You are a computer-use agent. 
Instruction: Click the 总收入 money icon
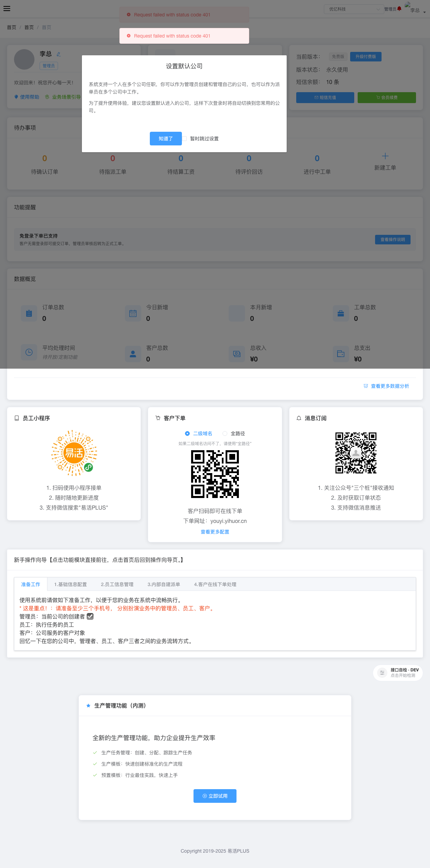click(x=237, y=354)
